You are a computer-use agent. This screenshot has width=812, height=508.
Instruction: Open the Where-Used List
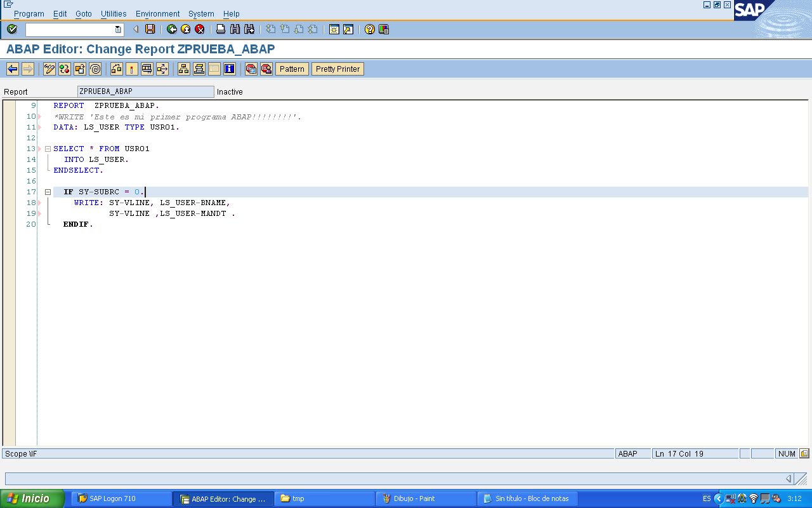116,69
